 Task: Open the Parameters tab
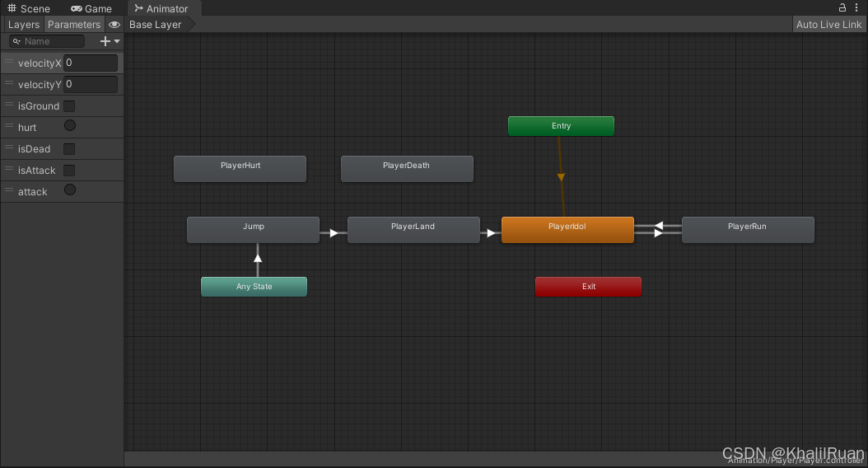pyautogui.click(x=74, y=25)
